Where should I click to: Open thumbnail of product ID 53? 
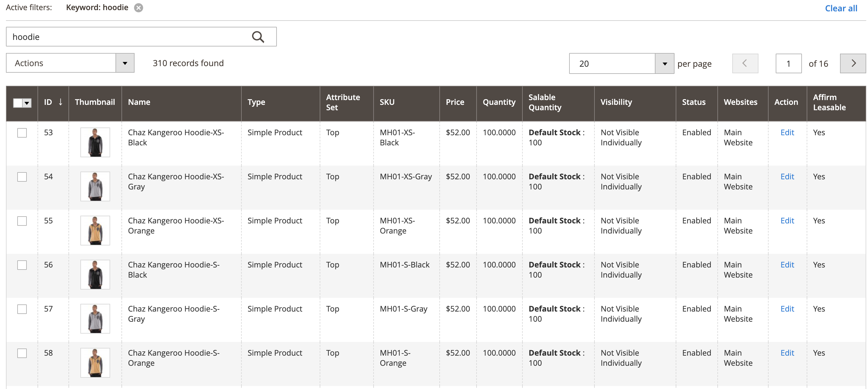tap(95, 142)
